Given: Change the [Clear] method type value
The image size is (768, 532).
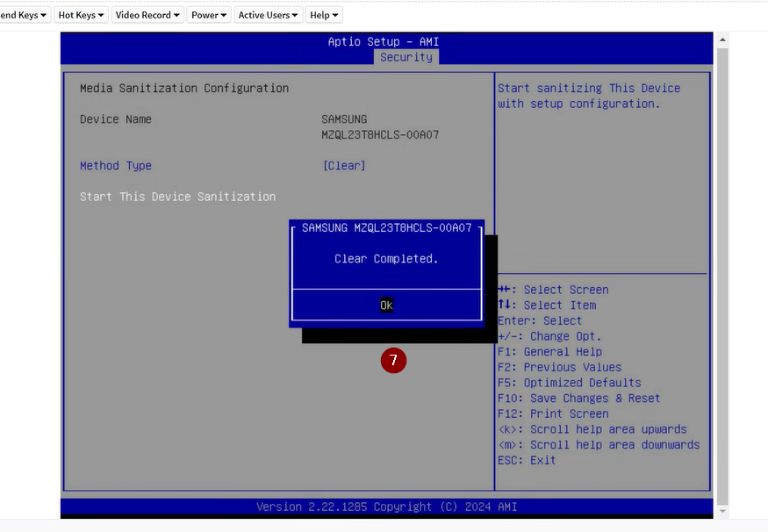Looking at the screenshot, I should [x=344, y=166].
